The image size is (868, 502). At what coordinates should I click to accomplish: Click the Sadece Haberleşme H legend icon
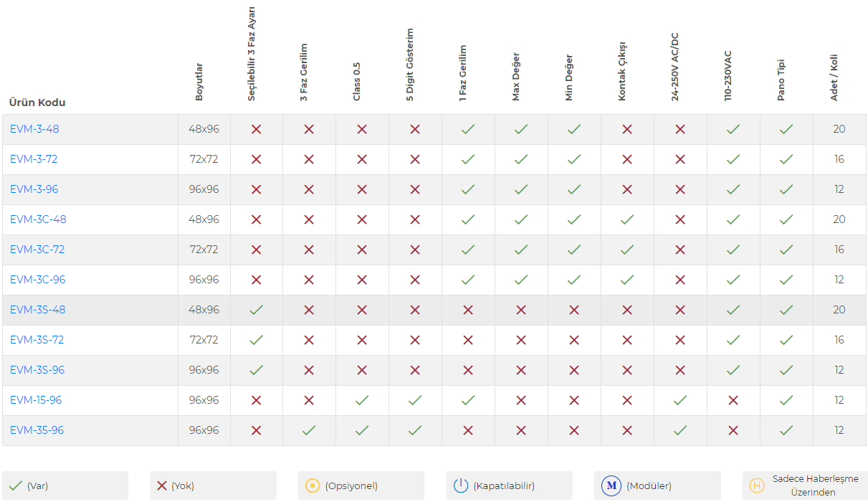pyautogui.click(x=757, y=486)
